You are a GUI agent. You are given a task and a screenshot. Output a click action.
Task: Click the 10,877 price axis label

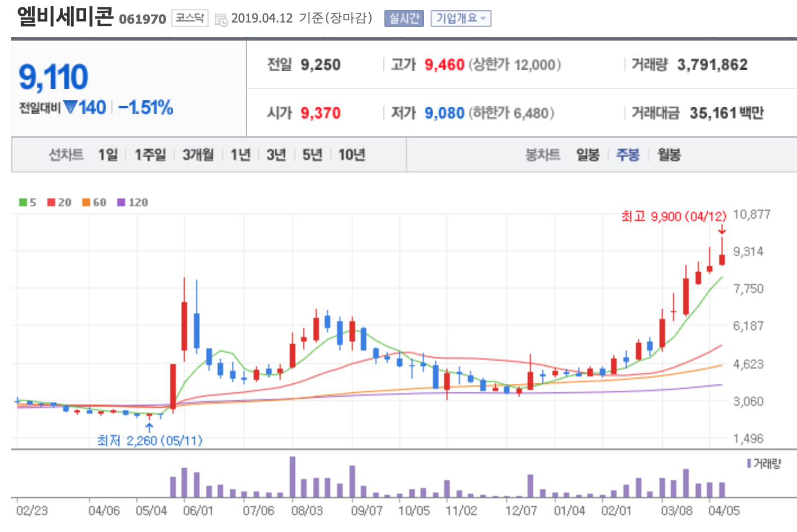click(x=751, y=214)
